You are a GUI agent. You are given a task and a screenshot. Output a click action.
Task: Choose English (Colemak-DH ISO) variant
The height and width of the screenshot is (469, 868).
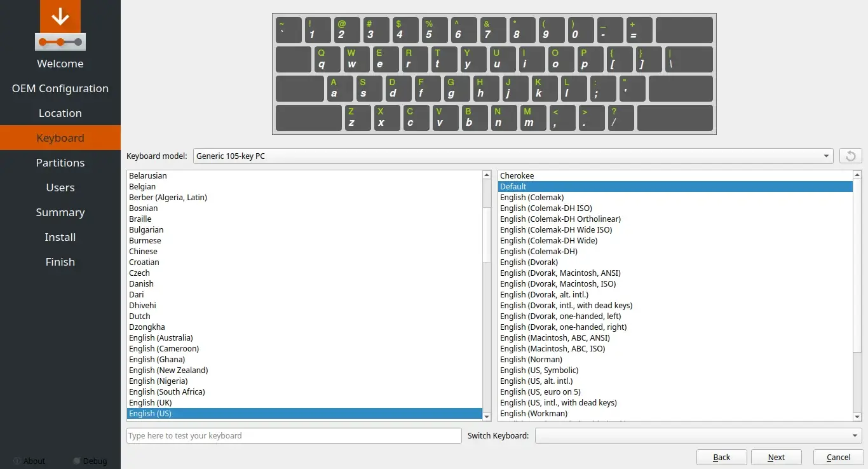pyautogui.click(x=675, y=208)
